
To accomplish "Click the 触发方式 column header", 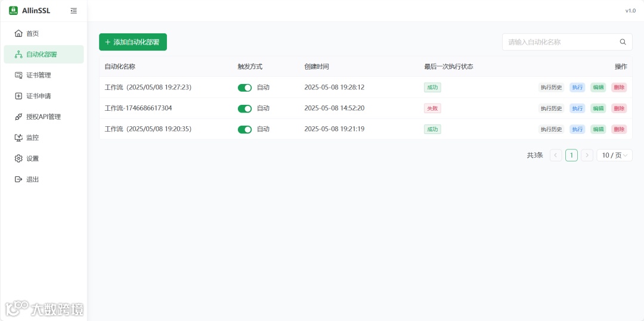I will tap(250, 67).
